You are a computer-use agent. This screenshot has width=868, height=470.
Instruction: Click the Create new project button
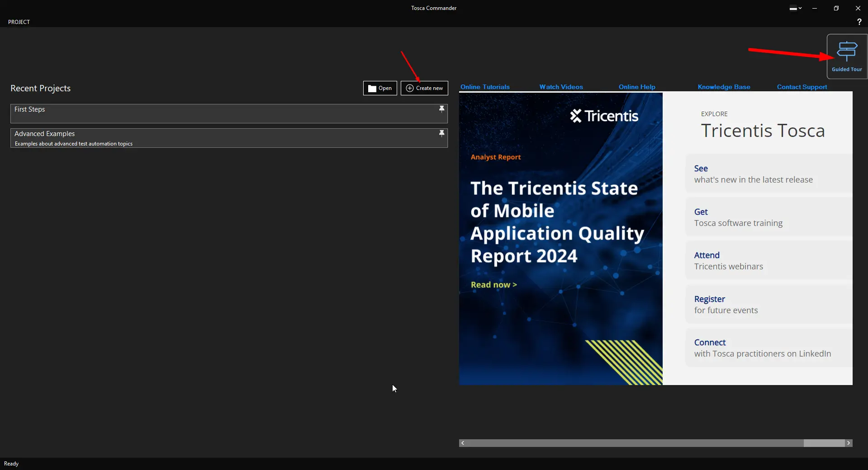pos(424,88)
